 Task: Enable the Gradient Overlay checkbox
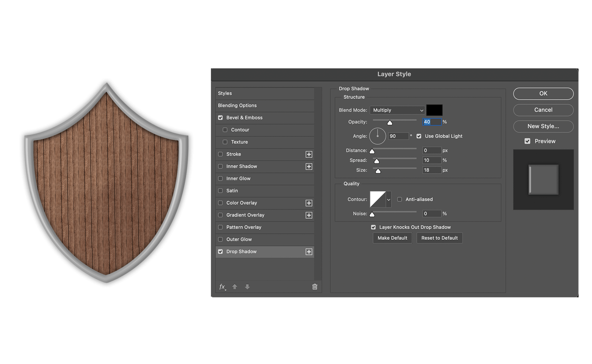point(221,215)
